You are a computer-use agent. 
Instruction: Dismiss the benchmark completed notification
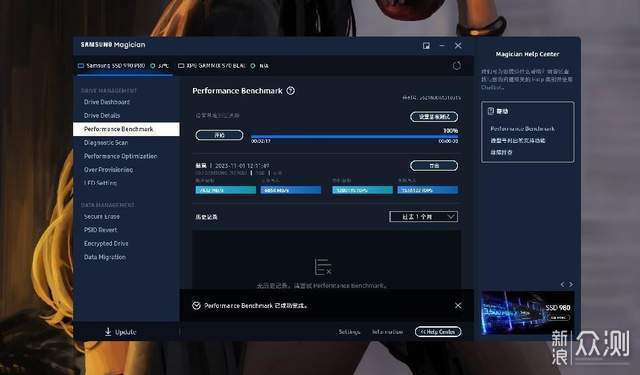pos(458,305)
